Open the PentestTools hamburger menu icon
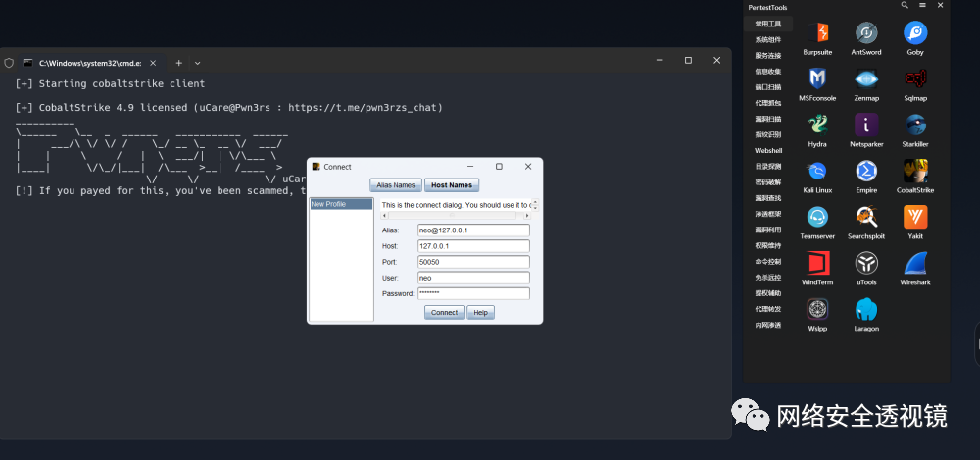Viewport: 980px width, 460px height. pyautogui.click(x=922, y=5)
